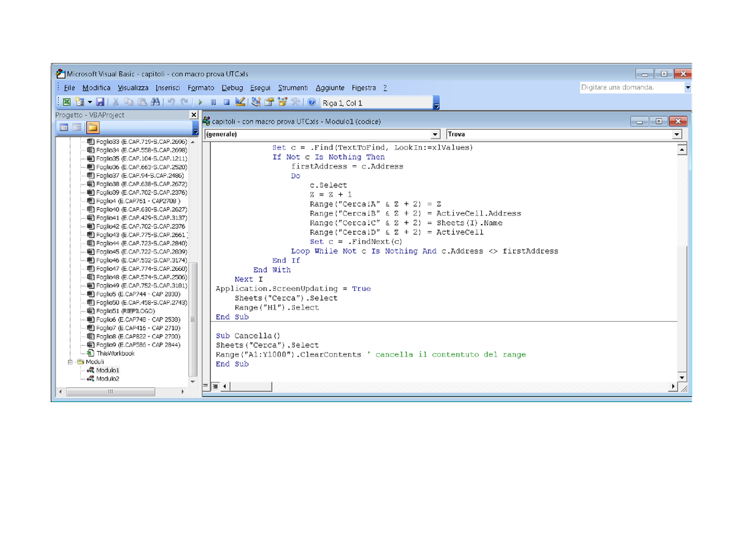Open the Modifica menu
The height and width of the screenshot is (535, 756).
click(96, 88)
